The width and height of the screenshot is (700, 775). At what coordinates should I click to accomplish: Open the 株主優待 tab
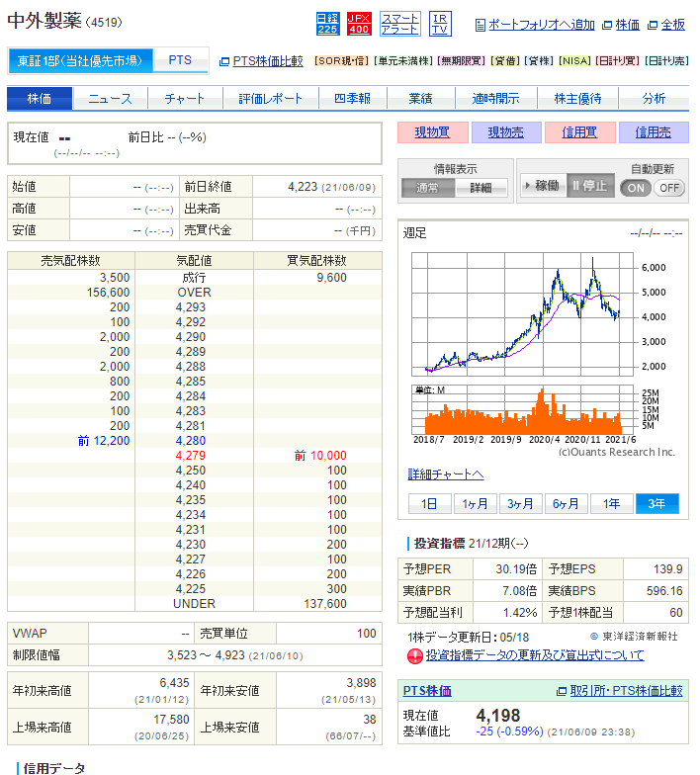click(577, 99)
